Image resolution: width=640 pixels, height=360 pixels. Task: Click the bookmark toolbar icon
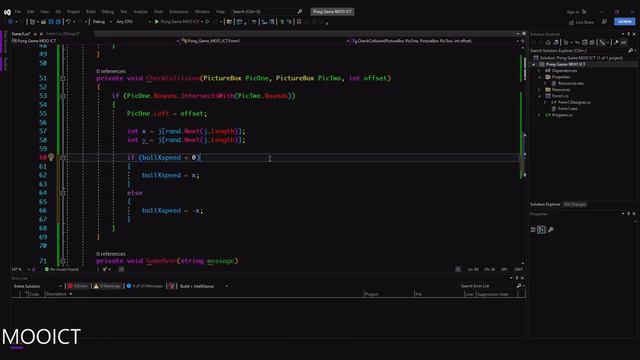tap(299, 22)
